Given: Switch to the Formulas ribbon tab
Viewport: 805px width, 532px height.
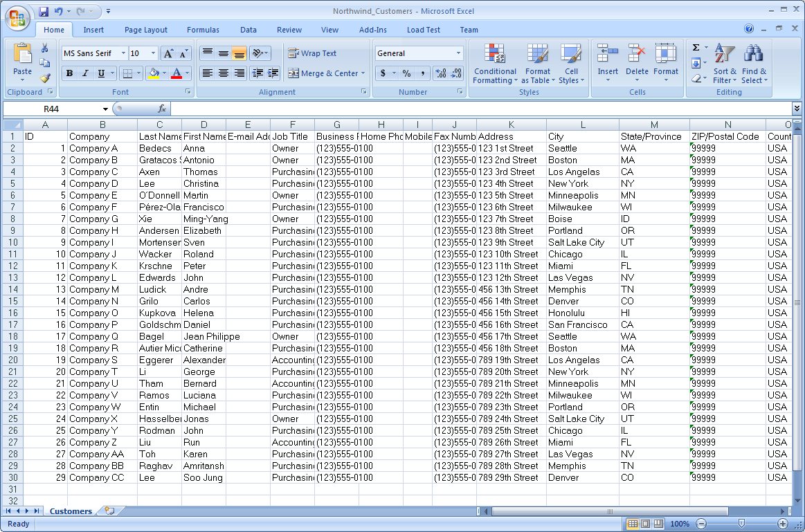Looking at the screenshot, I should coord(203,30).
